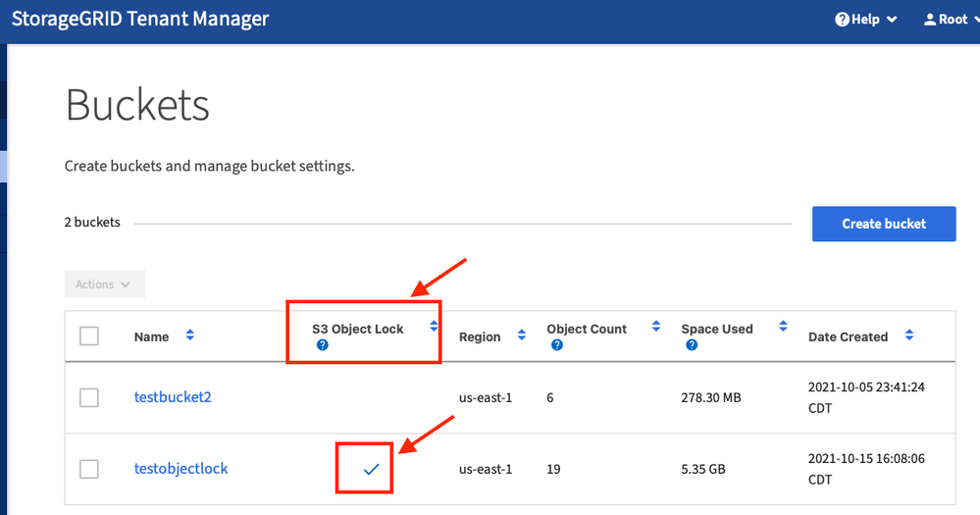Open the Object Count help tooltip

click(557, 345)
